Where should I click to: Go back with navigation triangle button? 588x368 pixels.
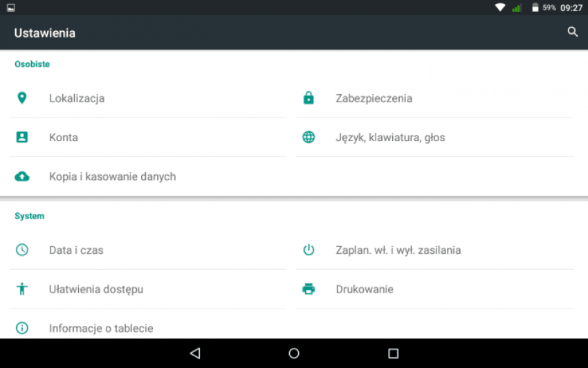pos(195,353)
